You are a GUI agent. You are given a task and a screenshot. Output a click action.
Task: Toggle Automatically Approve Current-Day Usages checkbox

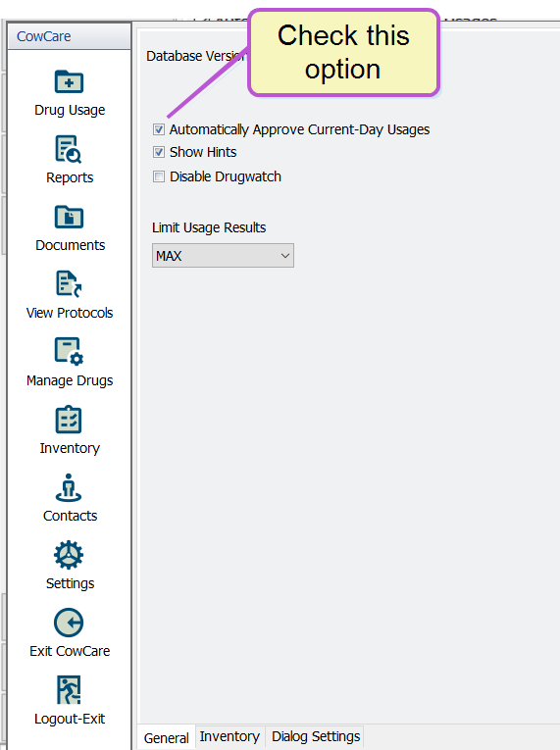[x=159, y=129]
